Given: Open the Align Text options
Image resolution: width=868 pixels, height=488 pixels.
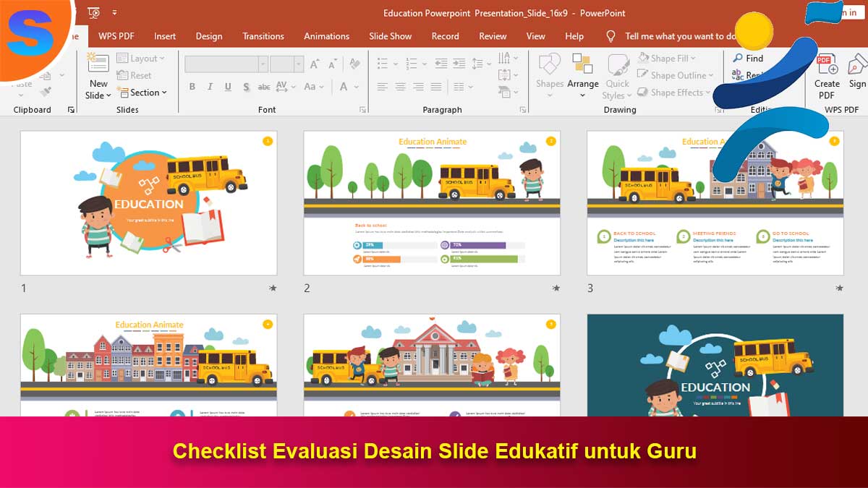Looking at the screenshot, I should click(x=507, y=74).
